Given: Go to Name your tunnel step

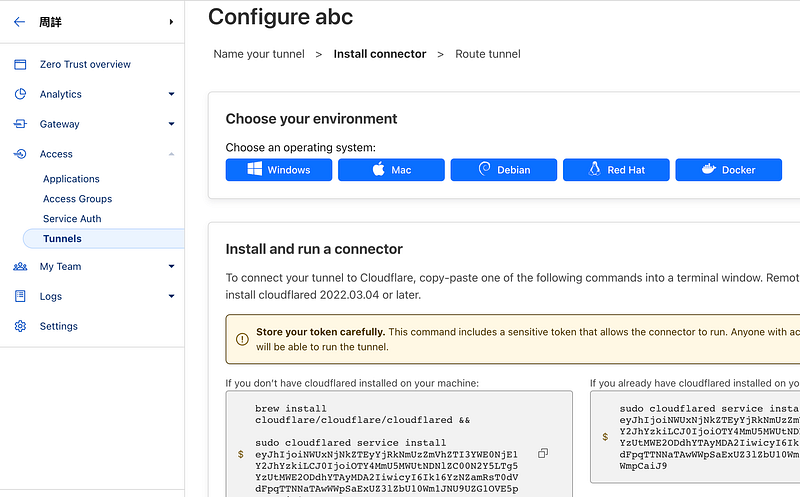Looking at the screenshot, I should point(259,54).
